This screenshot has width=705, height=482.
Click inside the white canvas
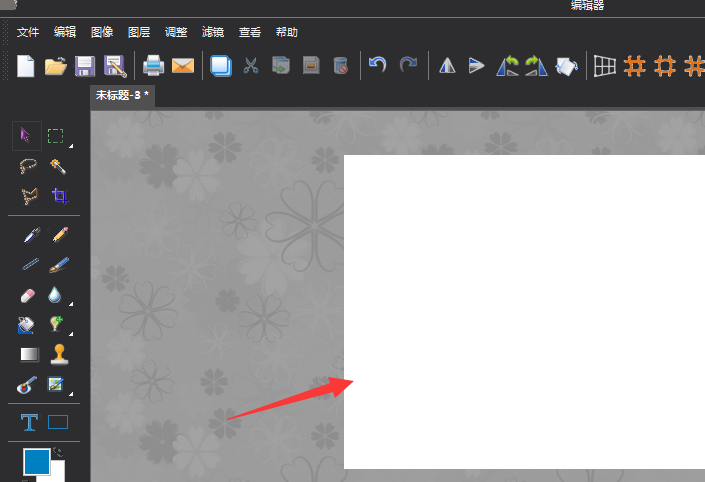click(x=524, y=312)
